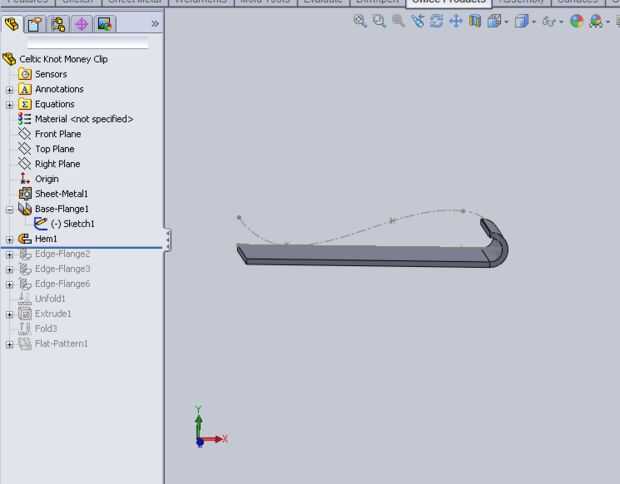620x484 pixels.
Task: Expand the Flat-Pattern1 node
Action: coord(9,344)
